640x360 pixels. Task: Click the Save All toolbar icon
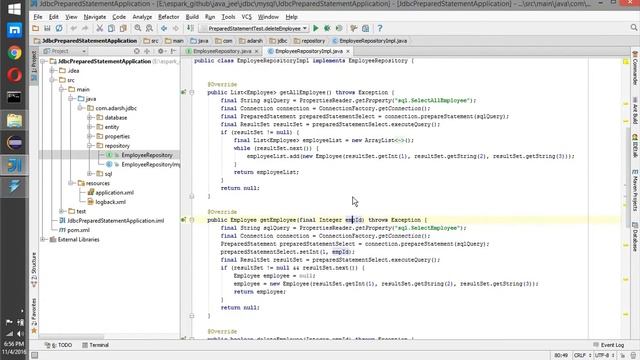[x=47, y=29]
